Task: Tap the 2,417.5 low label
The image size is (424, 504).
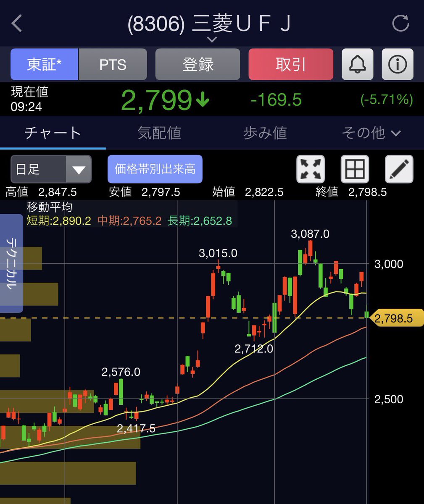Action: [x=136, y=428]
